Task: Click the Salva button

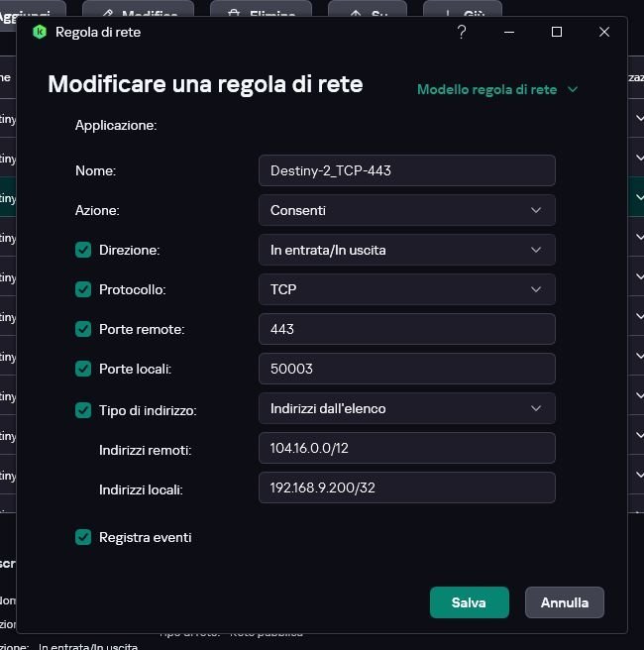Action: click(x=469, y=602)
